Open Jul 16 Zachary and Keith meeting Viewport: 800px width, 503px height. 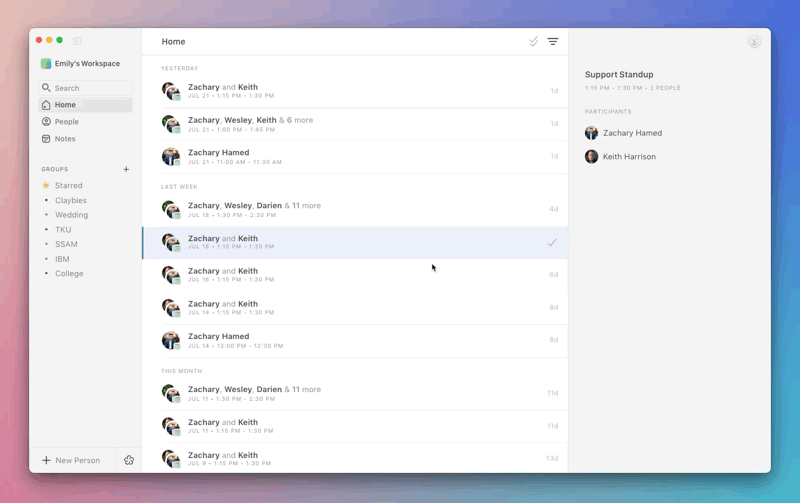pyautogui.click(x=355, y=275)
